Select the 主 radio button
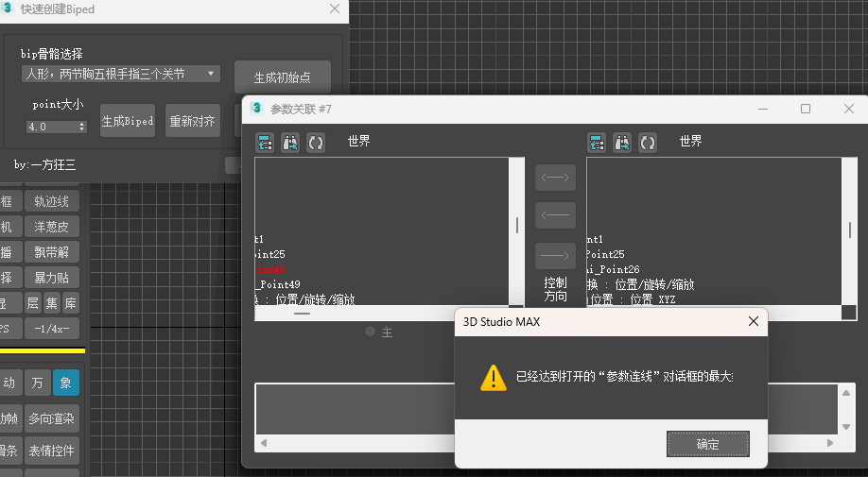This screenshot has height=477, width=868. (x=371, y=332)
